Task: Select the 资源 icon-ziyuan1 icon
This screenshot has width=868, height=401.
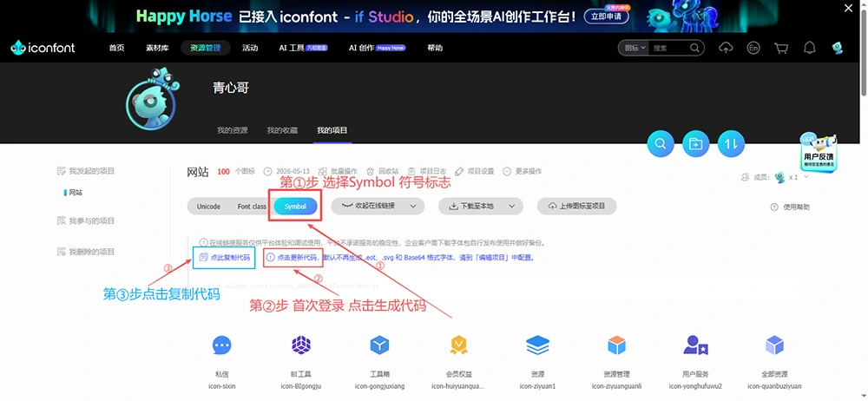Action: 537,345
